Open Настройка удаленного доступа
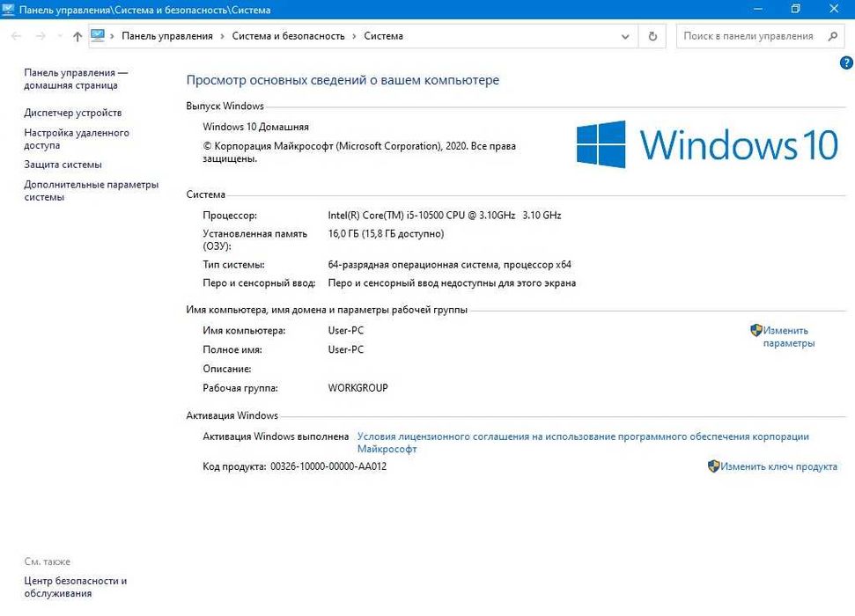Image resolution: width=855 pixels, height=616 pixels. click(x=77, y=139)
